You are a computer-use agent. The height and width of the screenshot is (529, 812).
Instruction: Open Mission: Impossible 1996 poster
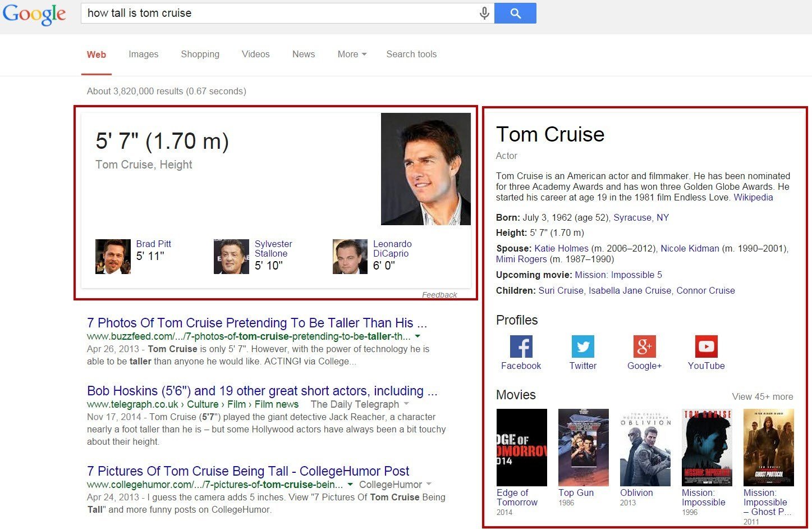[x=707, y=448]
